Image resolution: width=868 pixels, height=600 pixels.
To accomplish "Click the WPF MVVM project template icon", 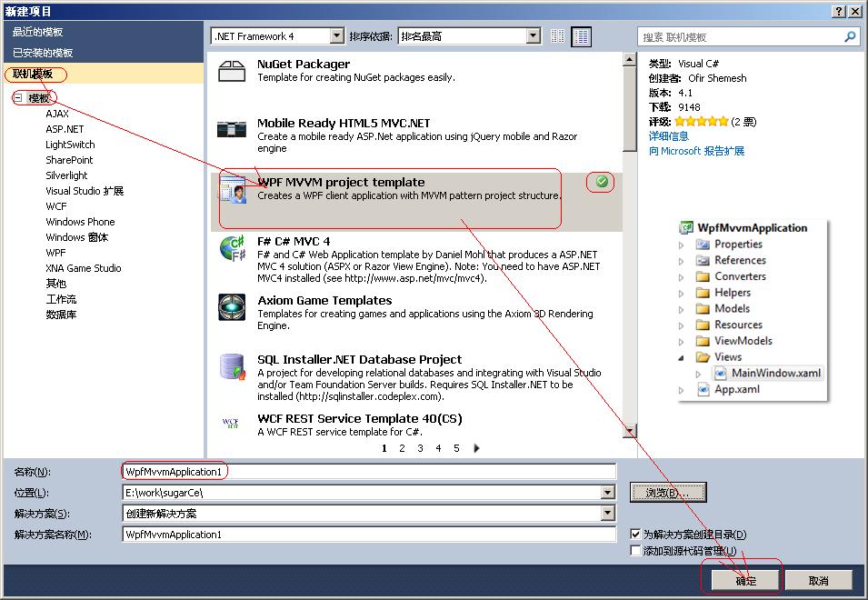I will pos(233,189).
